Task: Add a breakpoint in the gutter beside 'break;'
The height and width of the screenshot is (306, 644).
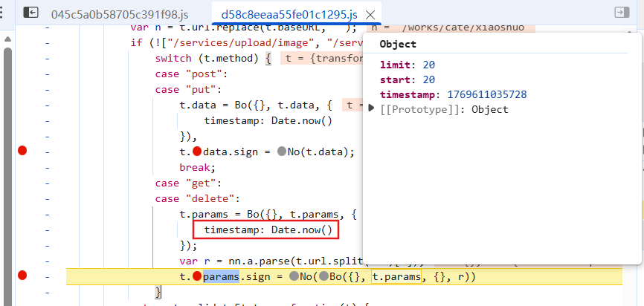Action: pyautogui.click(x=22, y=167)
